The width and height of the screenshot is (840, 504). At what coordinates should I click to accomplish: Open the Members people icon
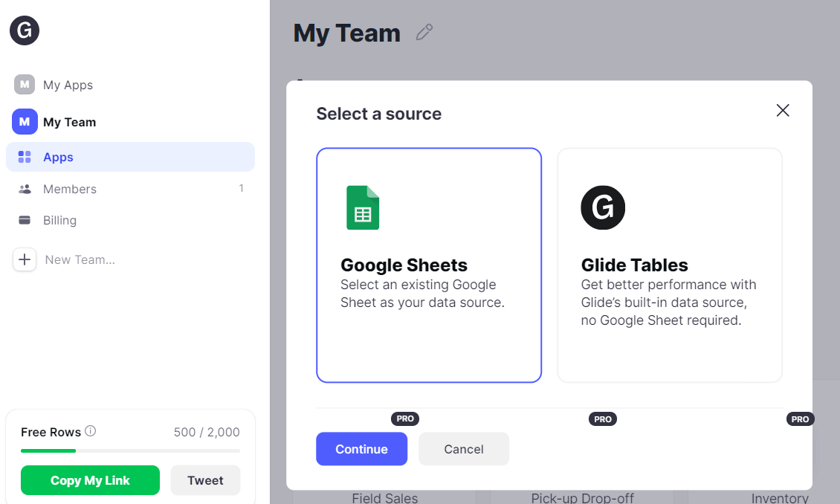25,189
